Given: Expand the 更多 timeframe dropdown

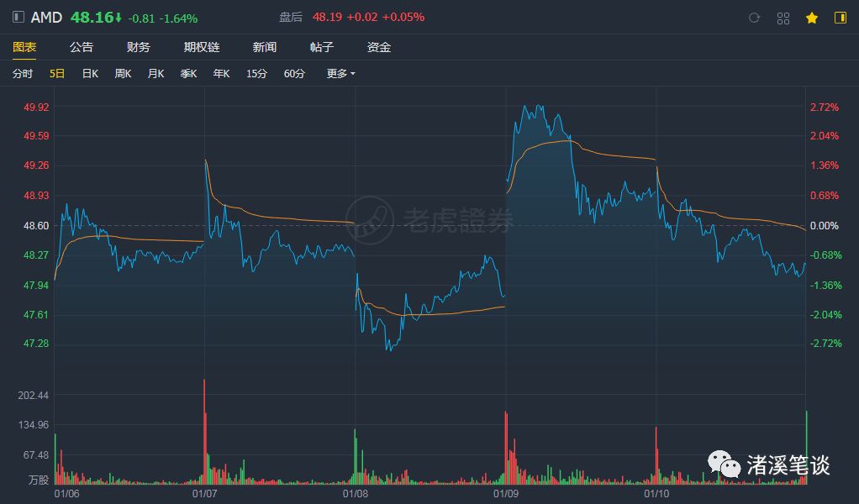Looking at the screenshot, I should pos(340,74).
